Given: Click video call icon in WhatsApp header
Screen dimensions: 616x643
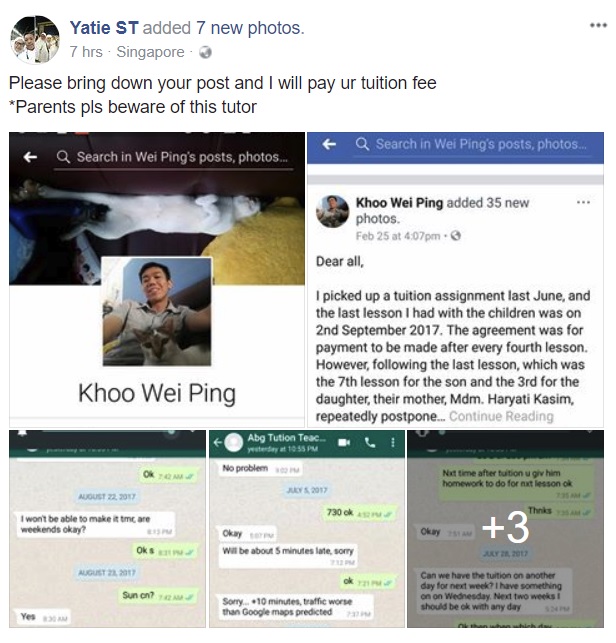Looking at the screenshot, I should pyautogui.click(x=344, y=442).
